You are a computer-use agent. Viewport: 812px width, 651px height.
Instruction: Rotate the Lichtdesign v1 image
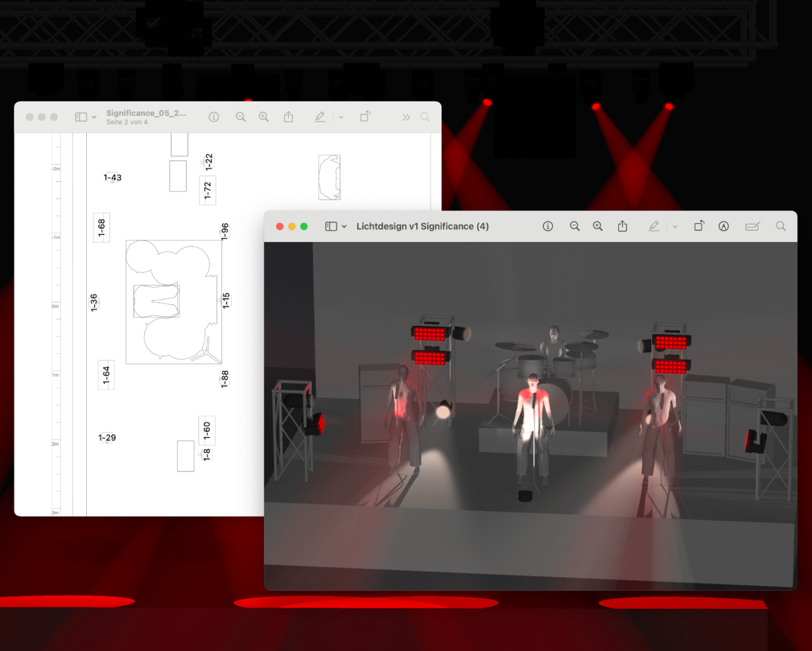point(699,226)
